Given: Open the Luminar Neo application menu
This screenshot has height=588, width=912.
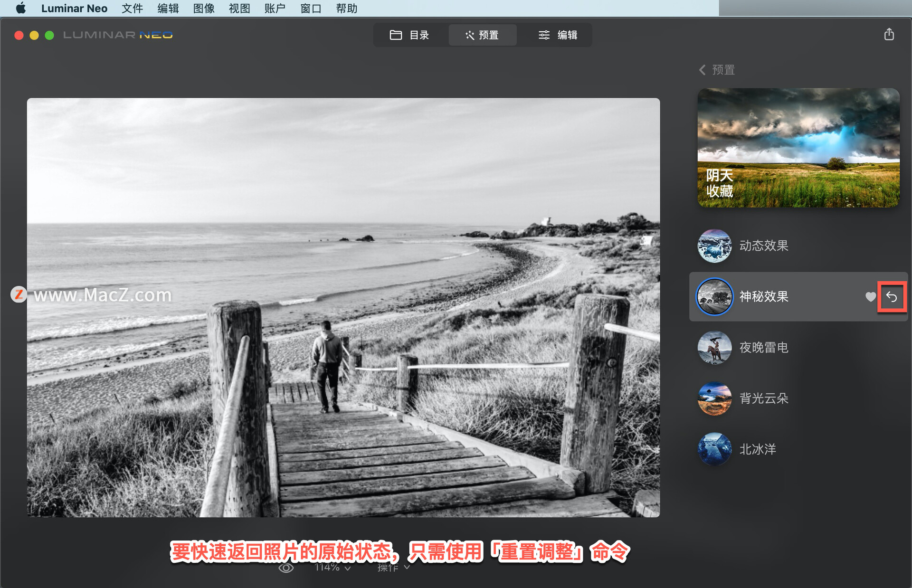Looking at the screenshot, I should click(74, 8).
